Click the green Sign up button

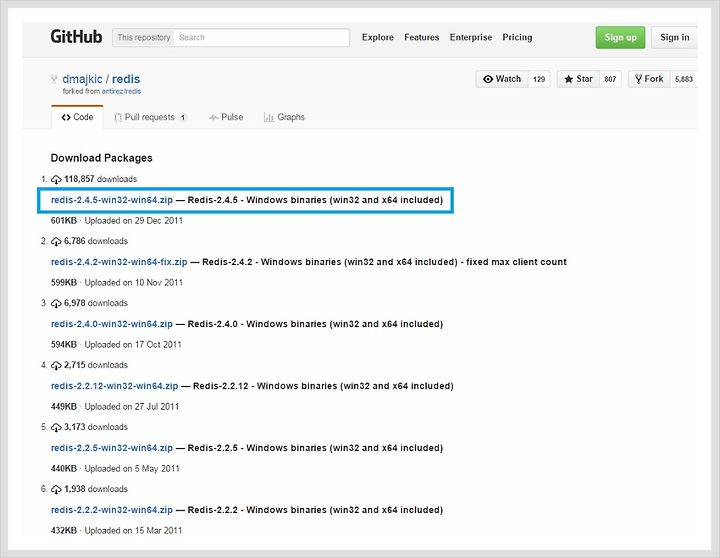(620, 37)
